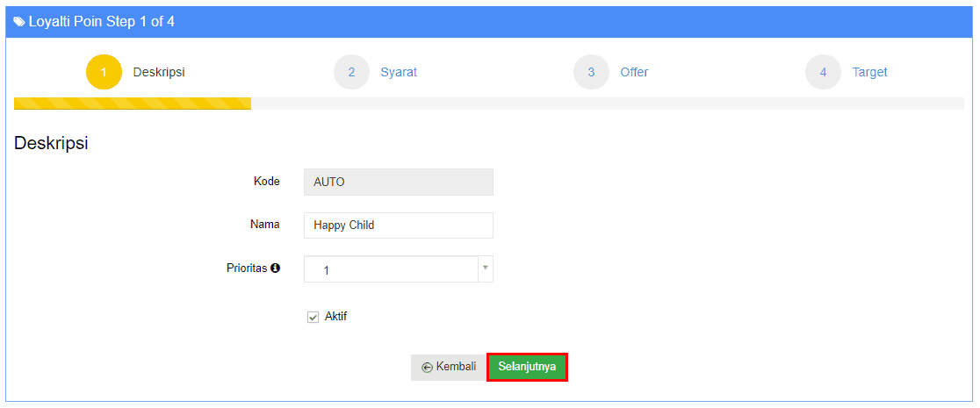This screenshot has height=408, width=980.
Task: Jump to the Target step
Action: [870, 72]
